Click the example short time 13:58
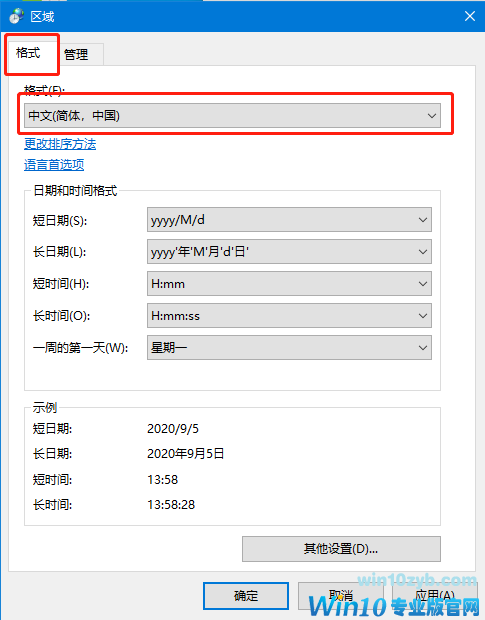 (x=162, y=480)
